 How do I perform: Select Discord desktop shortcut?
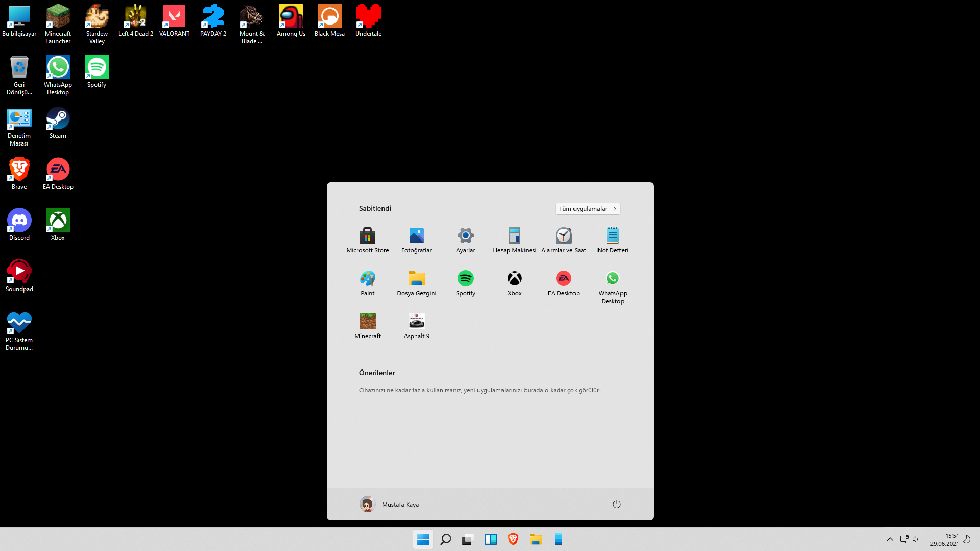tap(19, 225)
